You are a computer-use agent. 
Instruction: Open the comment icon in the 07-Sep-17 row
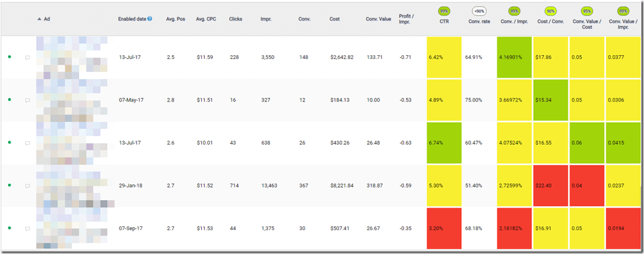pos(28,228)
